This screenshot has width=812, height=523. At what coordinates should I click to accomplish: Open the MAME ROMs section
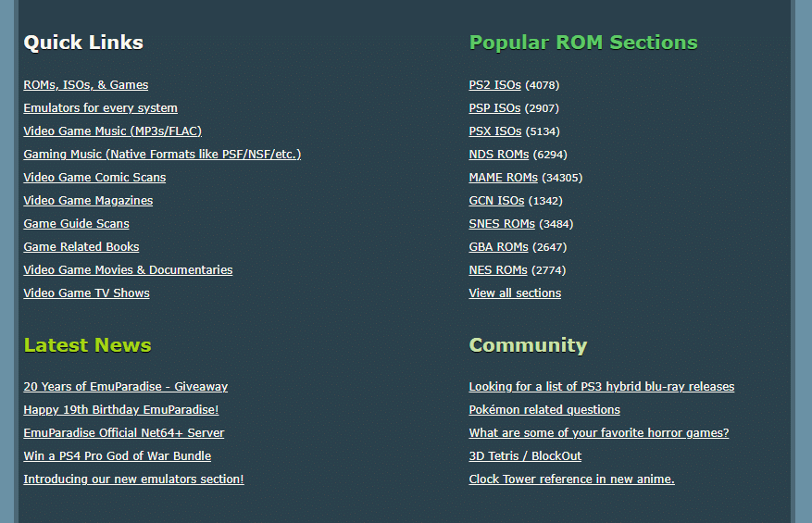[503, 178]
